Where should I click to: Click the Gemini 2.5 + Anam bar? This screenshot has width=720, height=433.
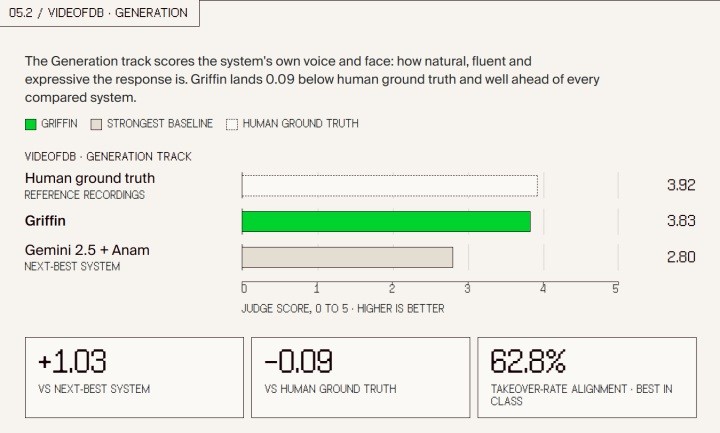point(347,257)
